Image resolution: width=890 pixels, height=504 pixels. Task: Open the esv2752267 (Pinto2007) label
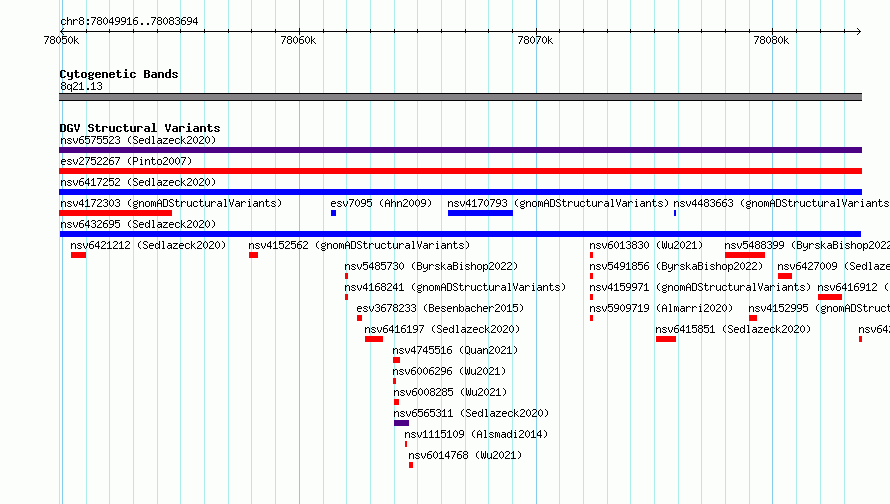126,161
